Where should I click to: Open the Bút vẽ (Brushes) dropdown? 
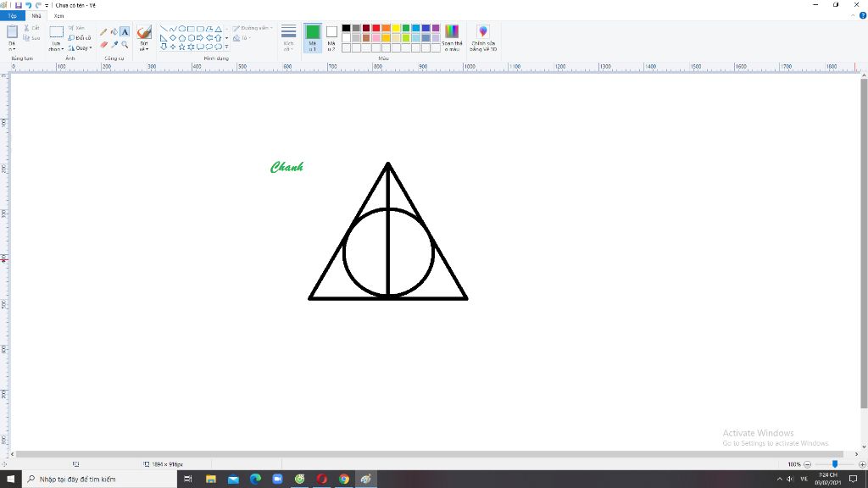click(144, 46)
